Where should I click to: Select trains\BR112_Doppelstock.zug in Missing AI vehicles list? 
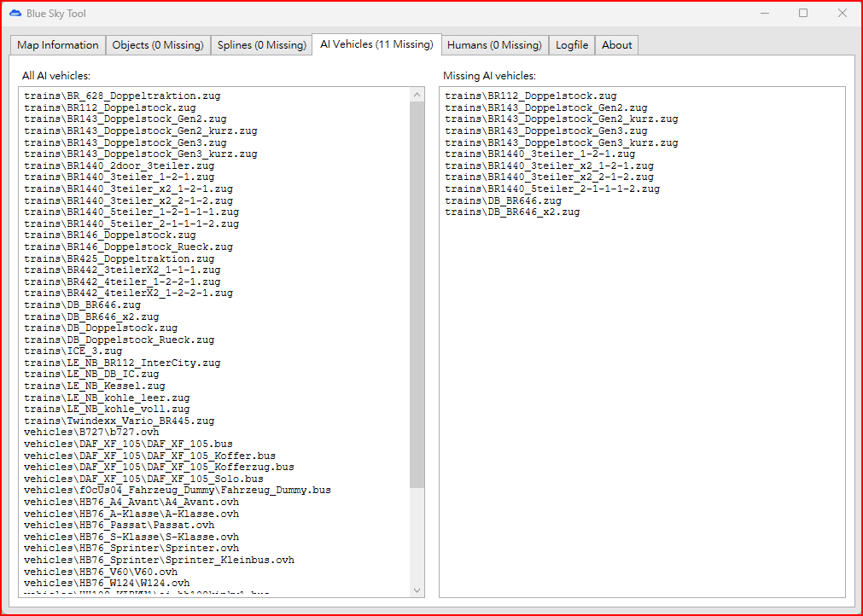click(x=530, y=96)
